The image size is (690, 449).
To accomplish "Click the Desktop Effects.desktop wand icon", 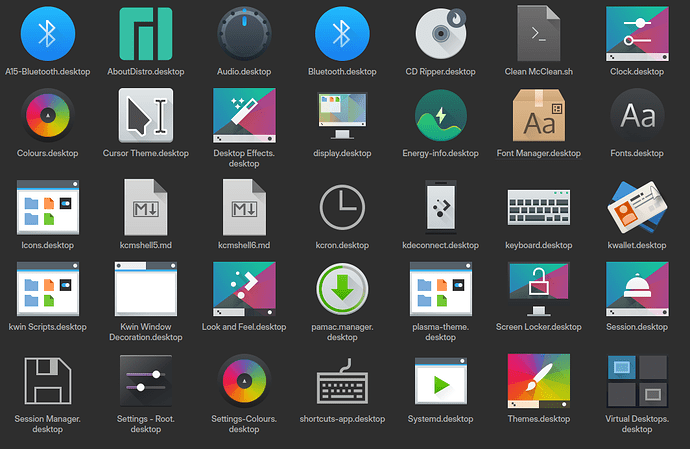I will point(244,115).
